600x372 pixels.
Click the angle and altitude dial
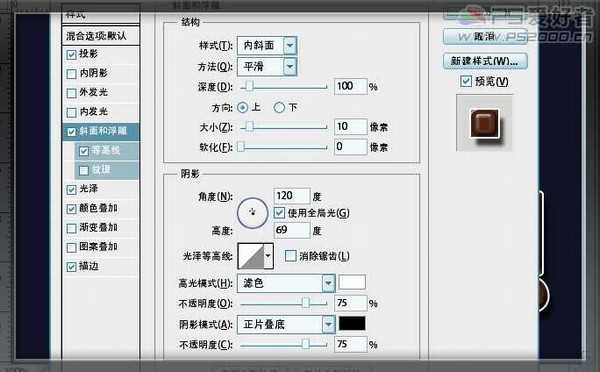click(252, 213)
